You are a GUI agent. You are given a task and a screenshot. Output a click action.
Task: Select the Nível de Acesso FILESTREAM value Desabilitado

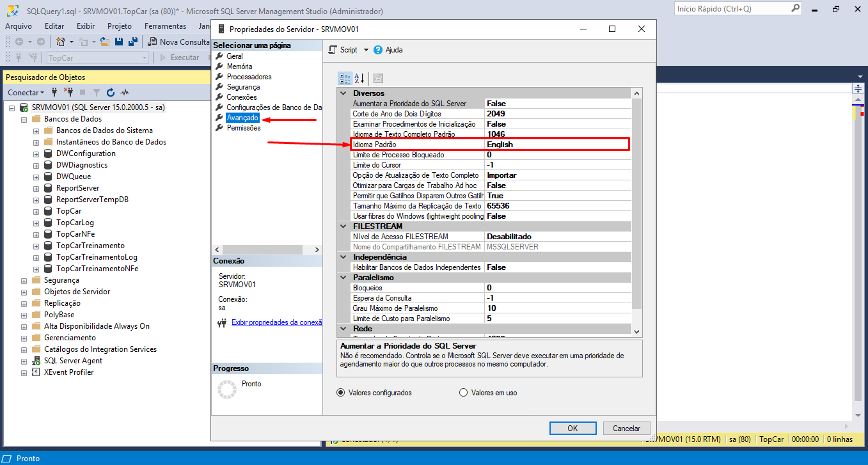(x=509, y=237)
